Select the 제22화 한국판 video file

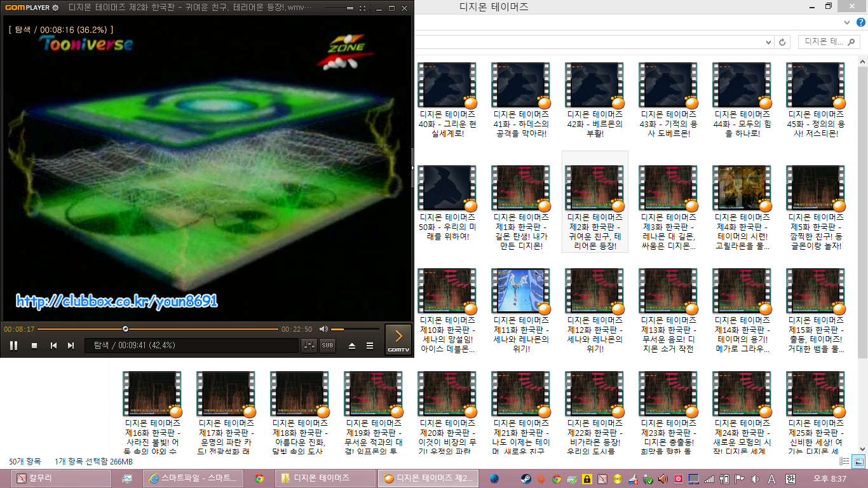[x=595, y=414]
